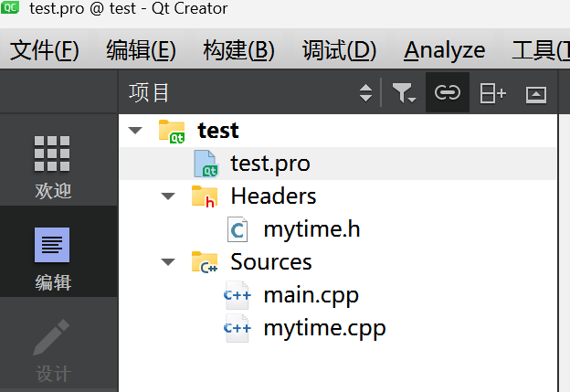Image resolution: width=570 pixels, height=392 pixels.
Task: Click the test.pro Qt file icon
Action: tap(206, 164)
